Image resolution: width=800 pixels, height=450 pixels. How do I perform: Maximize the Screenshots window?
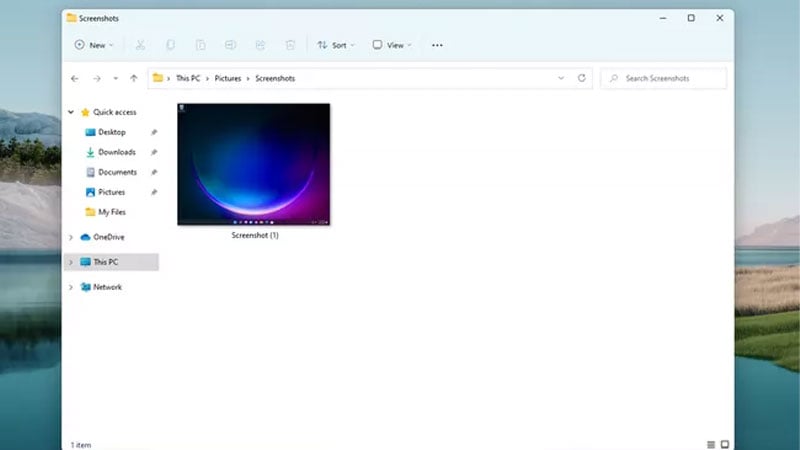(691, 18)
